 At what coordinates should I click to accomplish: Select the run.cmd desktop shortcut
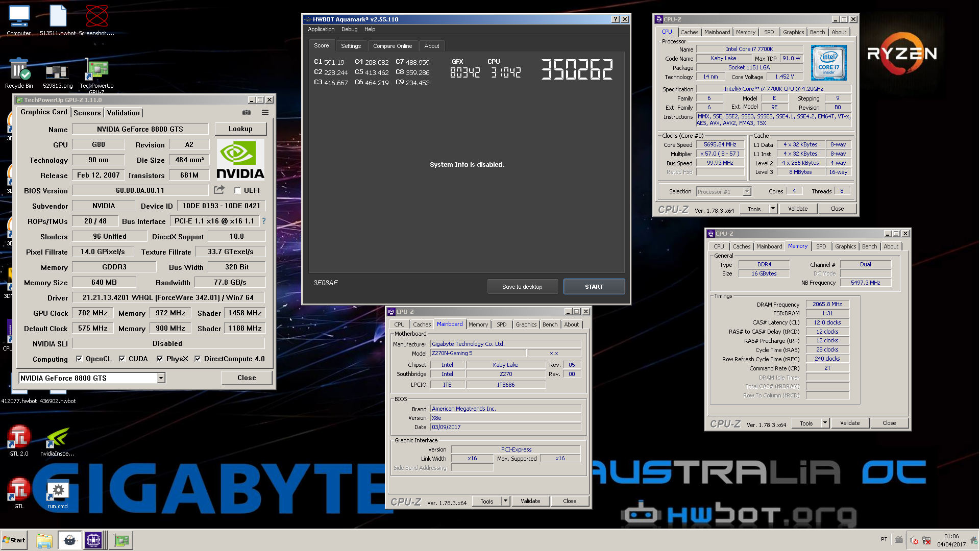58,493
